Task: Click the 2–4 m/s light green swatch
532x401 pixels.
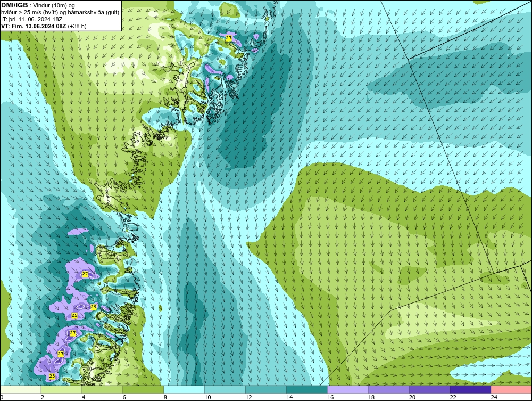Action: pos(61,389)
